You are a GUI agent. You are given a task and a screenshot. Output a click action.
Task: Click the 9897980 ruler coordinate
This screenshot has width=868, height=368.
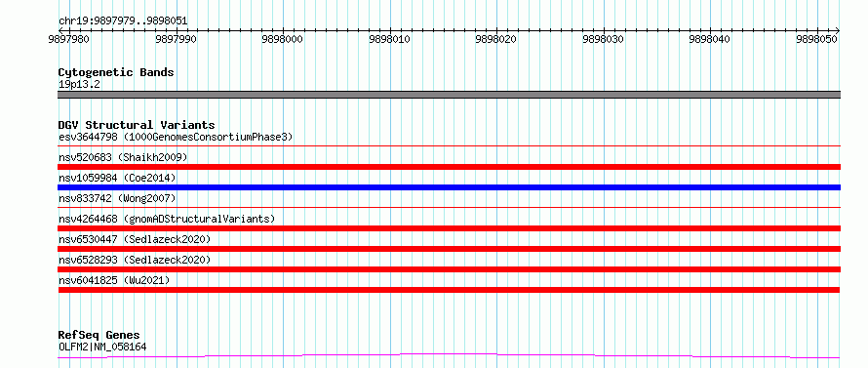[x=68, y=39]
